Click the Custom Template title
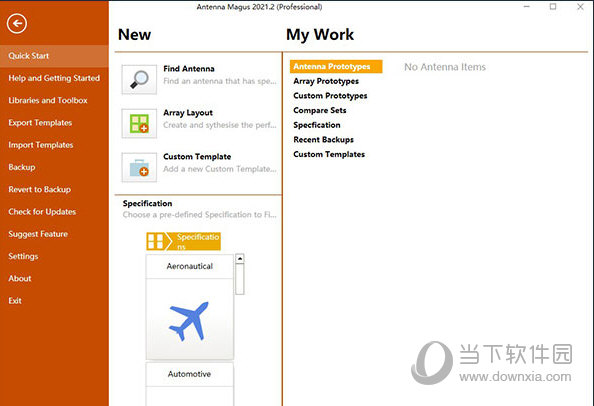The width and height of the screenshot is (594, 406). tap(197, 157)
